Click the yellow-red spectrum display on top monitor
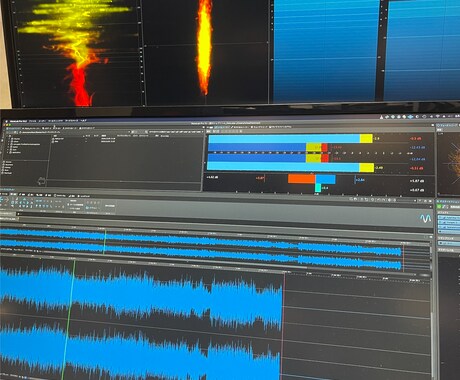The height and width of the screenshot is (380, 460). tap(78, 52)
